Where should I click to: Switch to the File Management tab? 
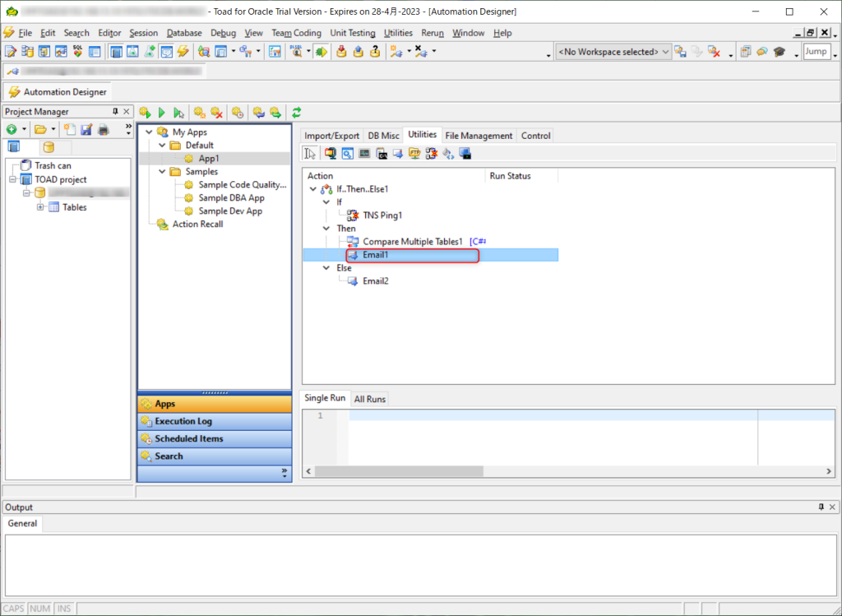click(x=479, y=136)
